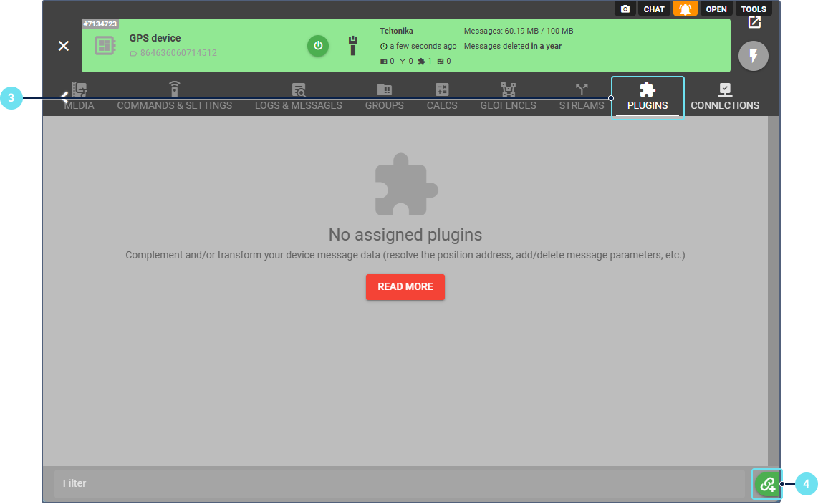818x504 pixels.
Task: Click the camera screenshot icon
Action: [625, 9]
